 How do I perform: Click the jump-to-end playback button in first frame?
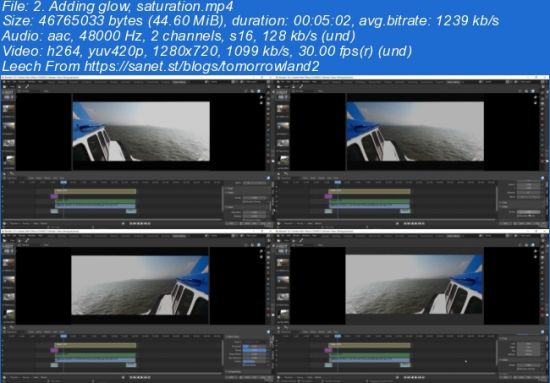coord(149,223)
